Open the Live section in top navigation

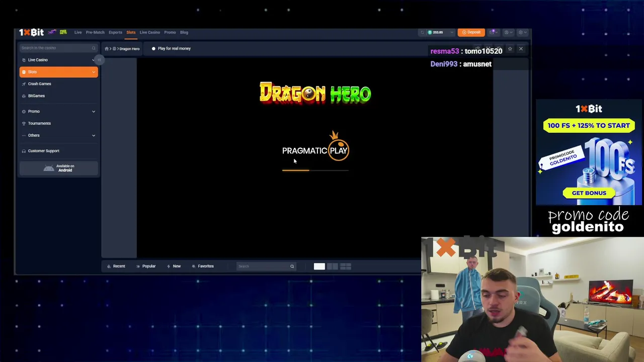click(x=78, y=32)
